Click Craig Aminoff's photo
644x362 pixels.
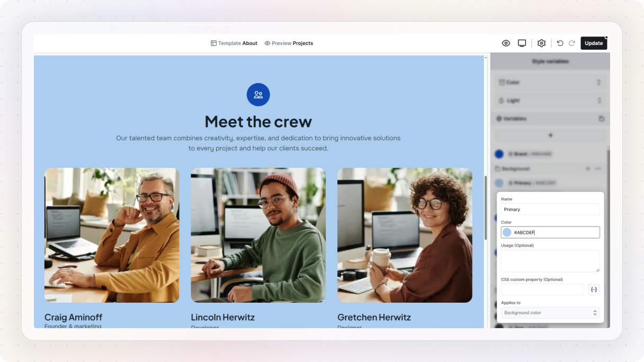tap(112, 235)
